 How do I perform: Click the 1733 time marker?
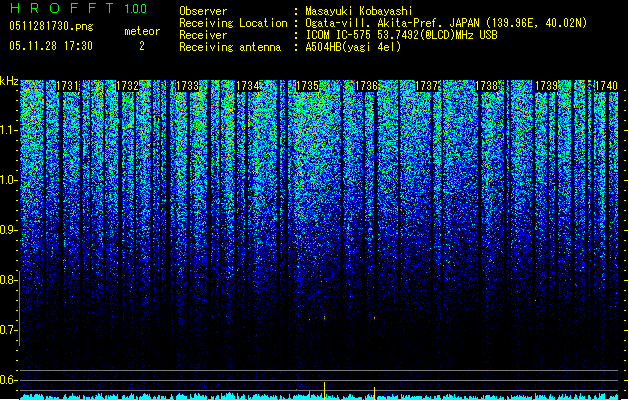click(187, 86)
